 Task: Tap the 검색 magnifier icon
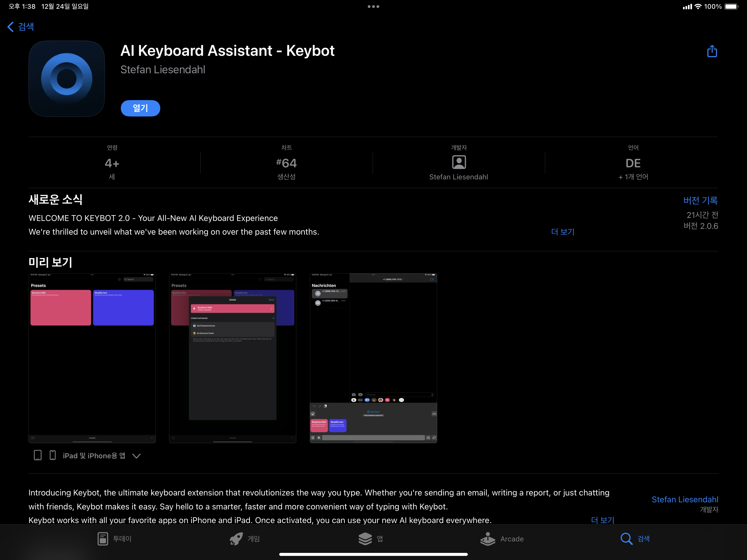626,539
